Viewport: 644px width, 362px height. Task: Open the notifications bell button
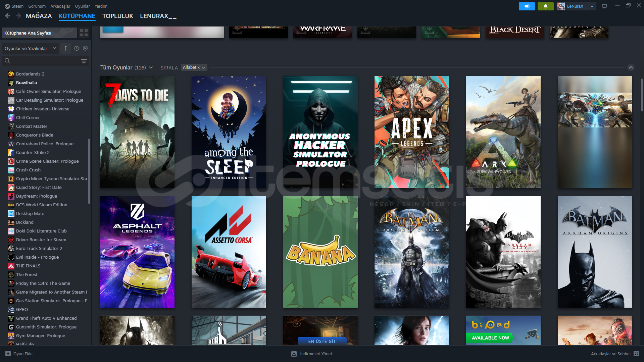click(x=545, y=6)
